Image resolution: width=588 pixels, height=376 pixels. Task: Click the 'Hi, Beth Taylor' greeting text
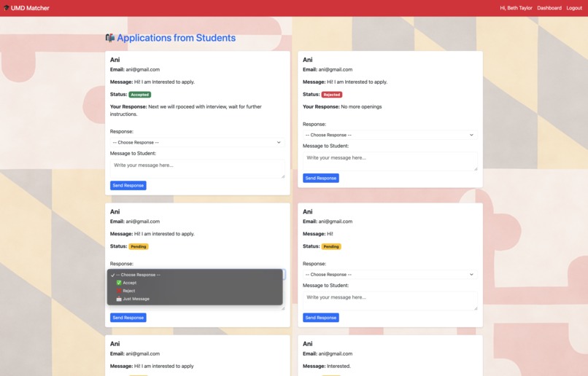click(x=516, y=8)
